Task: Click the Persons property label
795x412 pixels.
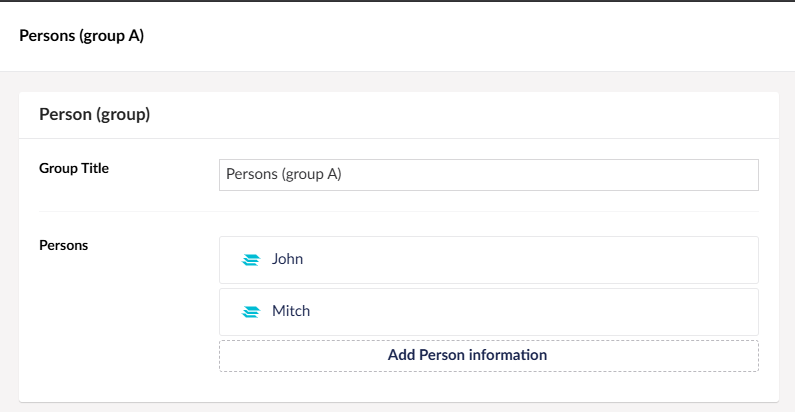Action: pyautogui.click(x=63, y=245)
